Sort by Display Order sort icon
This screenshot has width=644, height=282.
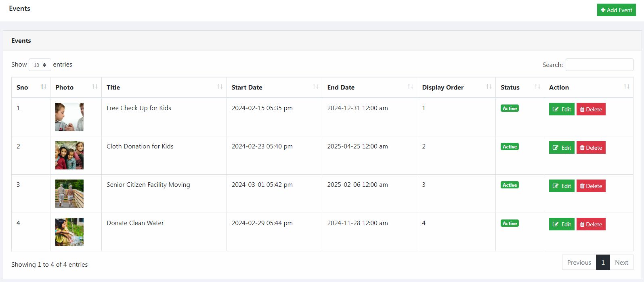(489, 87)
